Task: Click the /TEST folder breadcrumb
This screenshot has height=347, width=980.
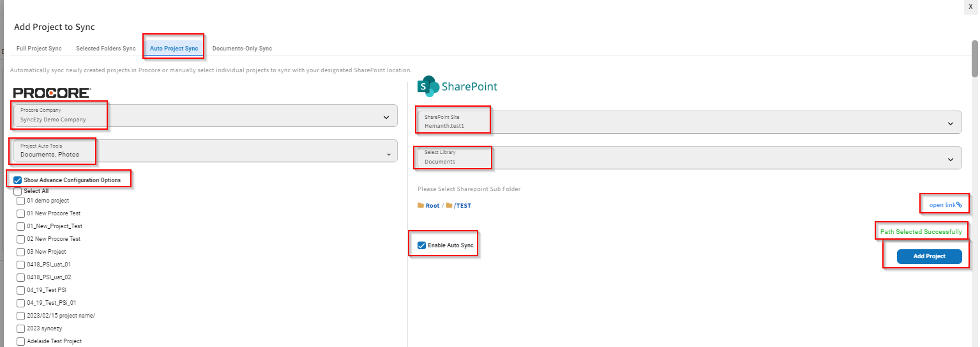Action: (462, 206)
